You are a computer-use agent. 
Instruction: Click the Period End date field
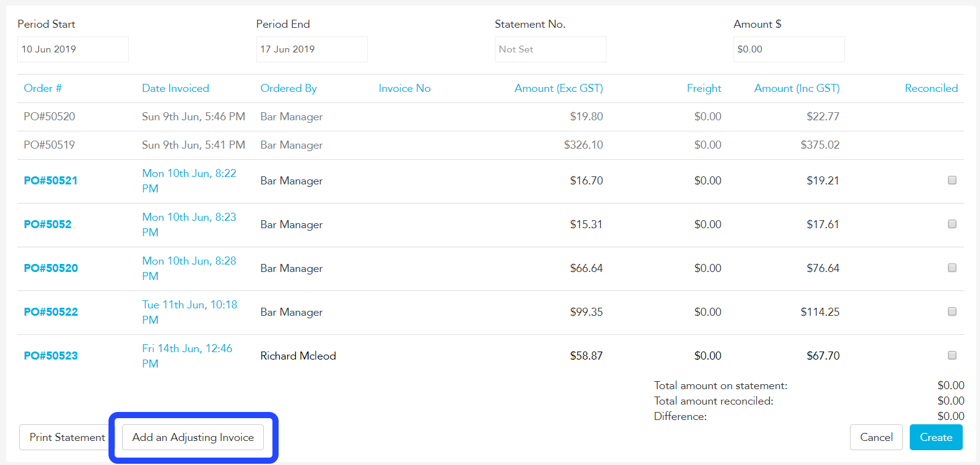[312, 49]
